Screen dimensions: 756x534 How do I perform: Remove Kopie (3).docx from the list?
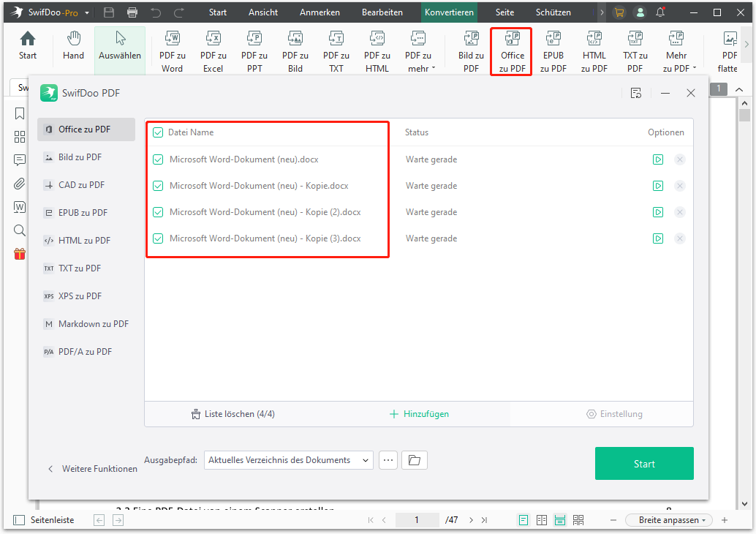tap(680, 238)
